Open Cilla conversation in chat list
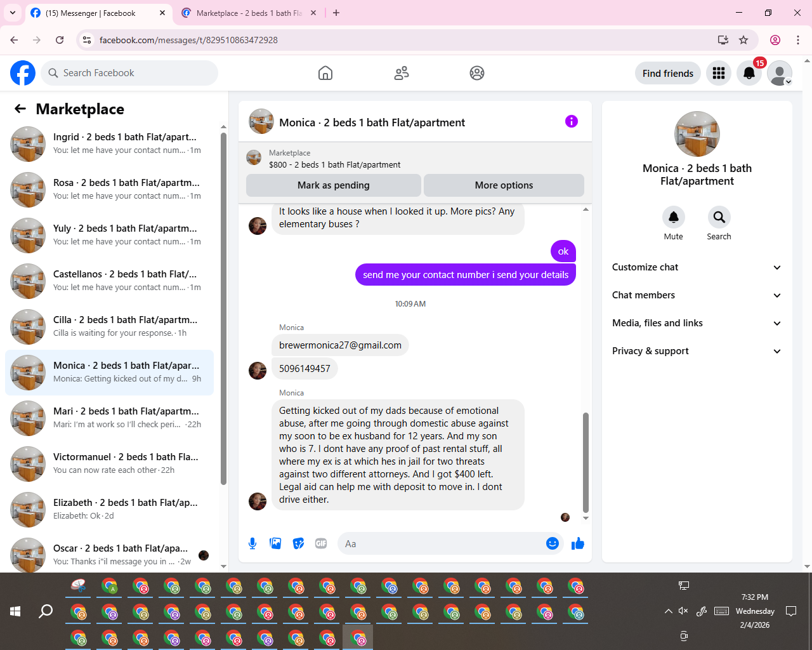Image resolution: width=812 pixels, height=650 pixels. point(109,327)
